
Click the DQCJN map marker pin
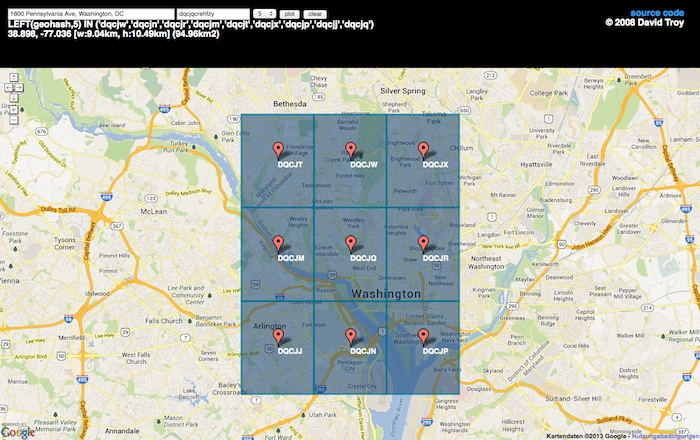pos(351,337)
